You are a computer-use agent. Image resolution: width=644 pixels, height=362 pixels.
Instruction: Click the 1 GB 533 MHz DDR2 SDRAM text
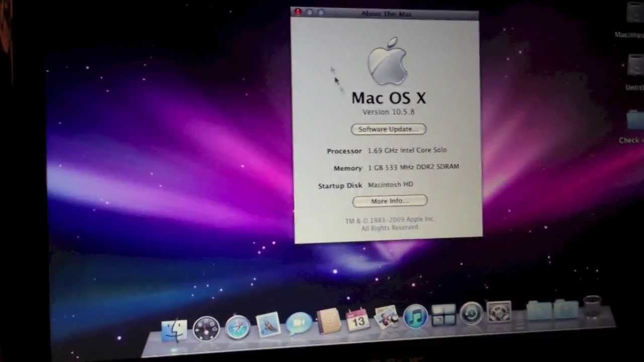pos(414,167)
